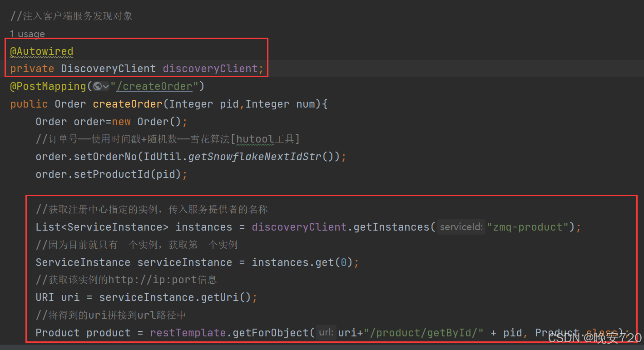Click the List<ServiceInstance> type

(102, 227)
